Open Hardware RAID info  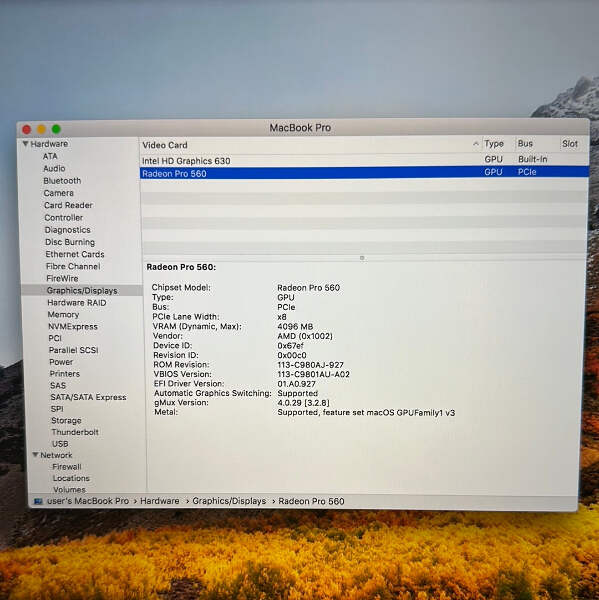pyautogui.click(x=77, y=302)
